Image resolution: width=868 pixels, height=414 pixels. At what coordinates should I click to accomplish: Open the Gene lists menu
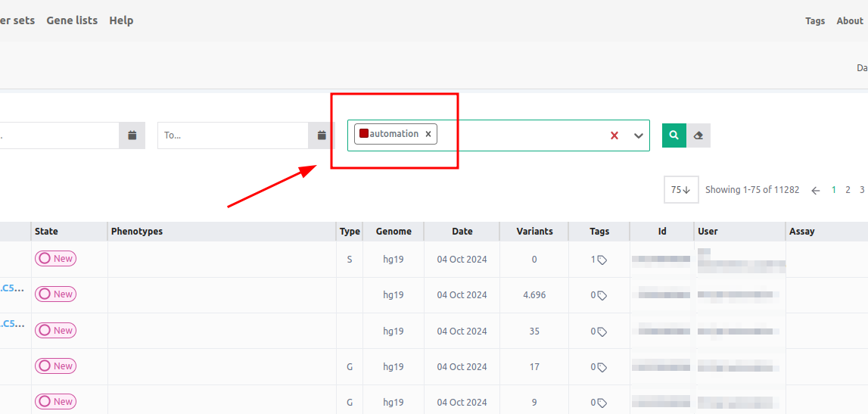tap(72, 20)
